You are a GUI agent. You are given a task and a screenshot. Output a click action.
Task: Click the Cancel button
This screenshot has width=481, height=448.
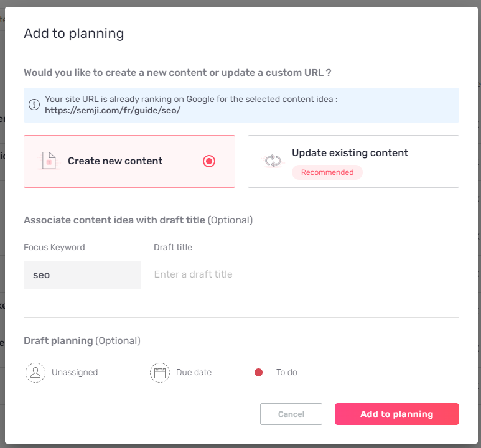tap(291, 414)
